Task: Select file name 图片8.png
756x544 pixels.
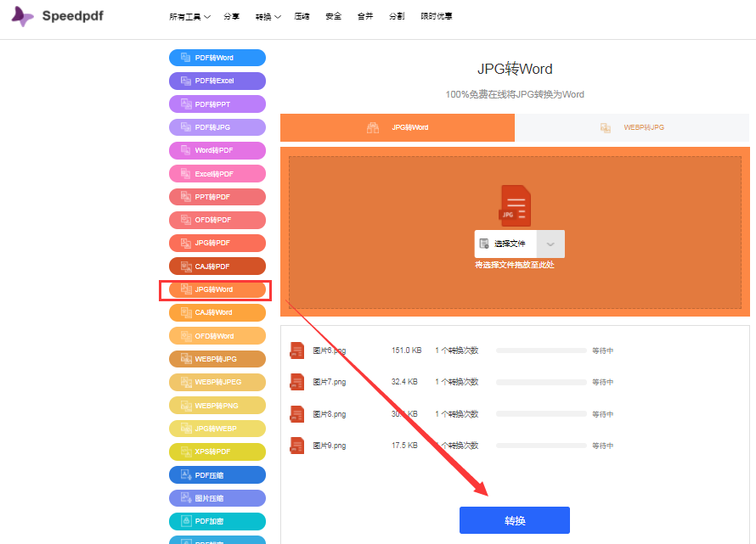Action: click(330, 414)
